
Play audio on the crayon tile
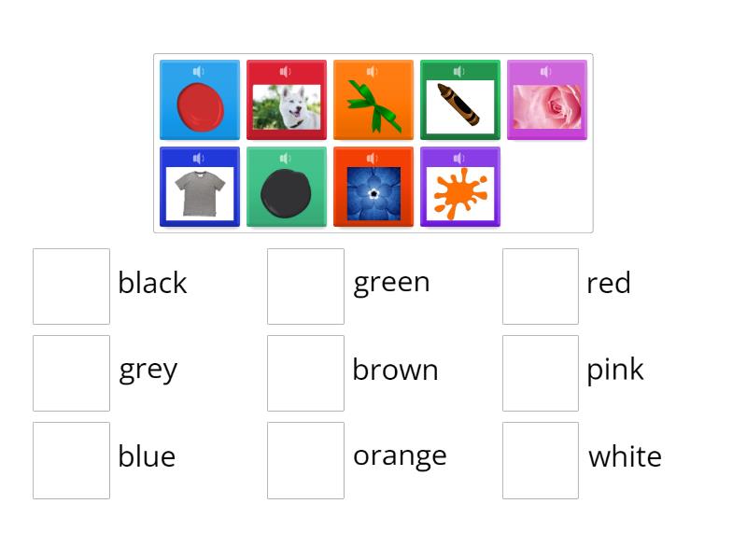(x=460, y=69)
